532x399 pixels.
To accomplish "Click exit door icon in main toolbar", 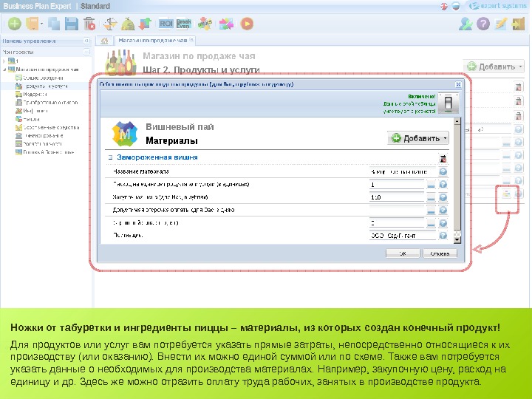I will pos(518,24).
